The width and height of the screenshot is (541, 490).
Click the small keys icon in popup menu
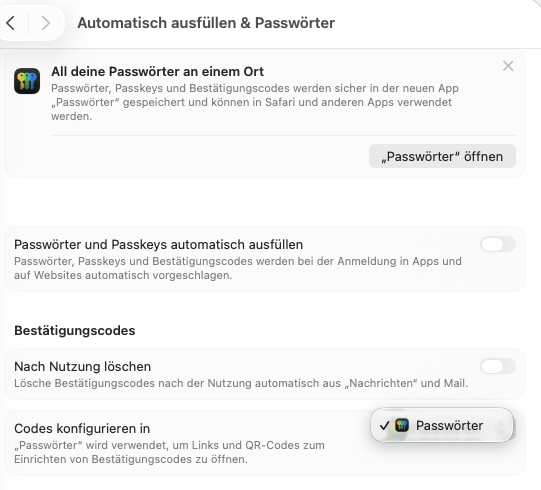402,425
